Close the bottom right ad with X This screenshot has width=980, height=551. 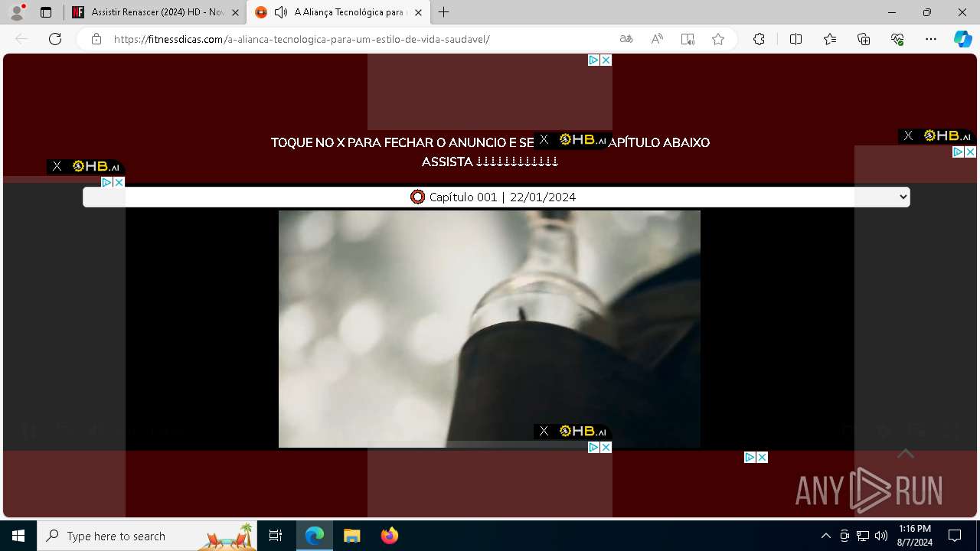tap(762, 457)
